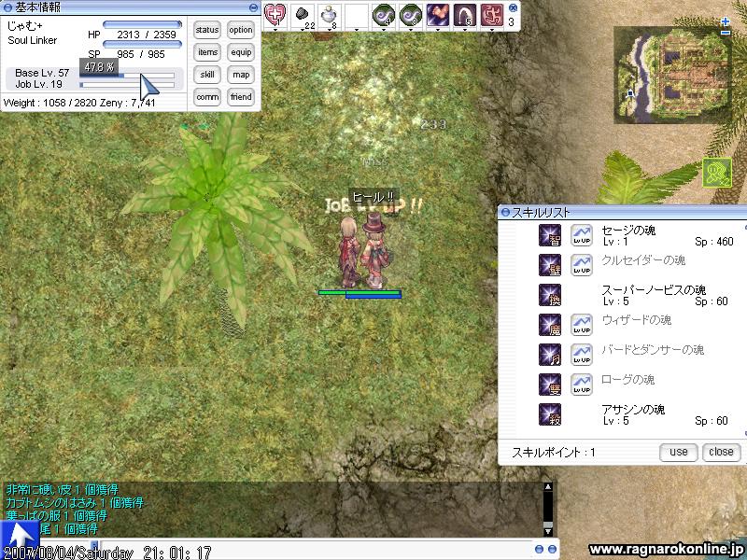Image resolution: width=747 pixels, height=560 pixels.
Task: Level up ローグの魂 with Lv UP button
Action: (x=582, y=385)
